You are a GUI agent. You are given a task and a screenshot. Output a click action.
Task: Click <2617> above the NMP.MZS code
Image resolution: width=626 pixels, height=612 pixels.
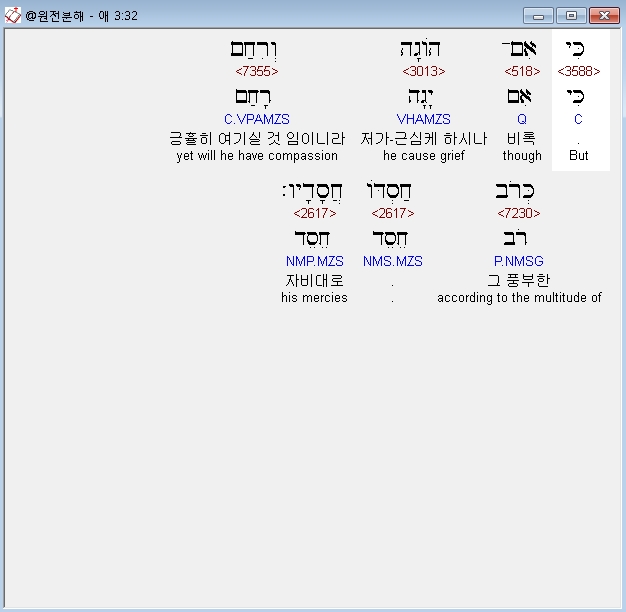click(315, 213)
